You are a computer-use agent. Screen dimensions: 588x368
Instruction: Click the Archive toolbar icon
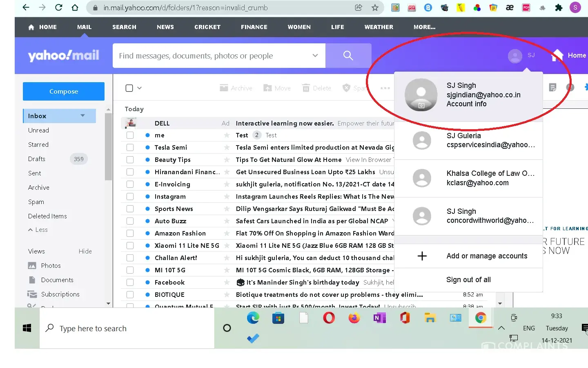[x=224, y=88]
